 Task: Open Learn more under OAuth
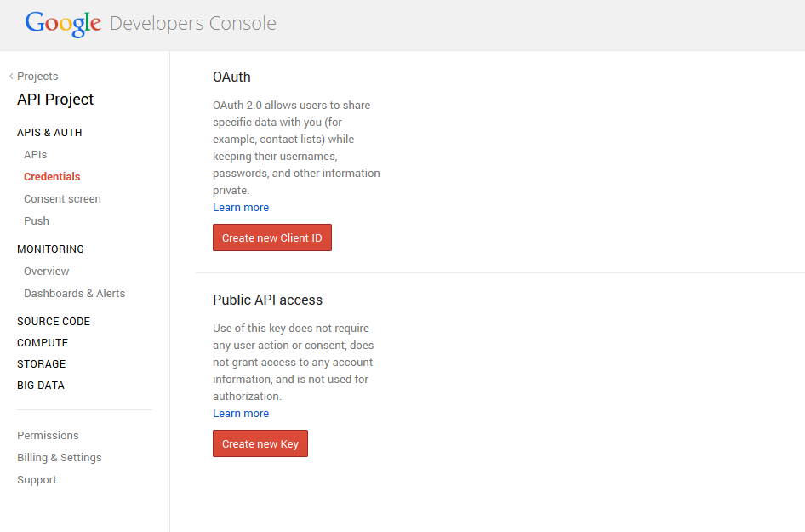(x=241, y=208)
